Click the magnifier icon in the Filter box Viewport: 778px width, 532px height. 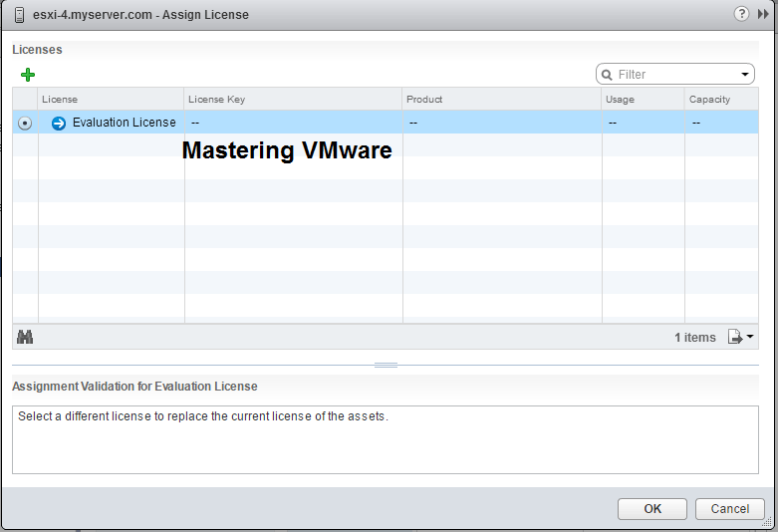[x=607, y=75]
